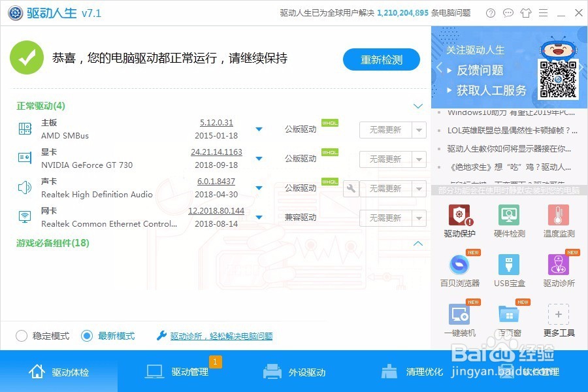Viewport: 588px width, 392px height.
Task: Open 无需更新 dropdown arrow for sound card
Action: pos(419,189)
